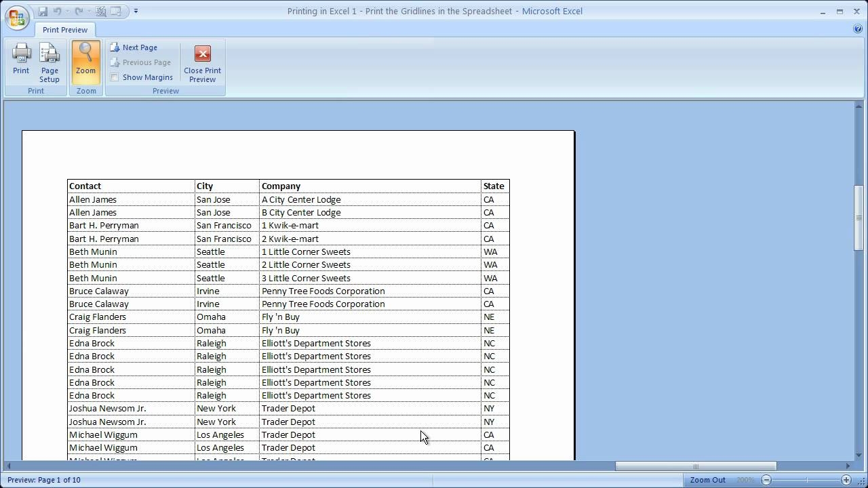This screenshot has height=488, width=868.
Task: Open the Customize Quick Access Toolbar dropdown
Action: (x=135, y=11)
